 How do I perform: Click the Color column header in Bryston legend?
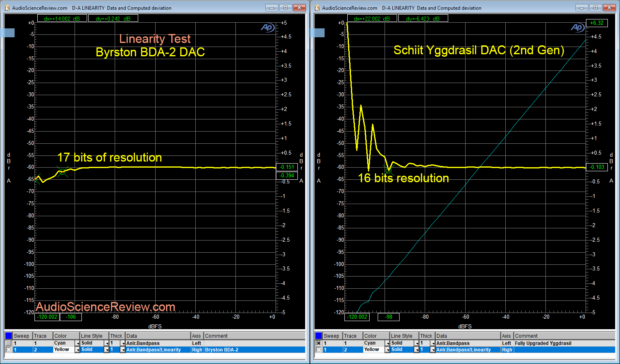[66, 336]
